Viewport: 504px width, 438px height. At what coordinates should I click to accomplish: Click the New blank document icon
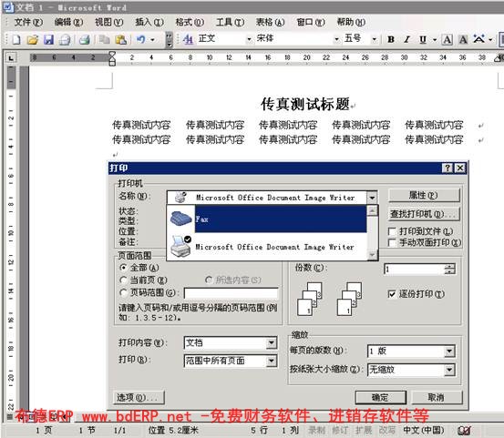(x=16, y=39)
